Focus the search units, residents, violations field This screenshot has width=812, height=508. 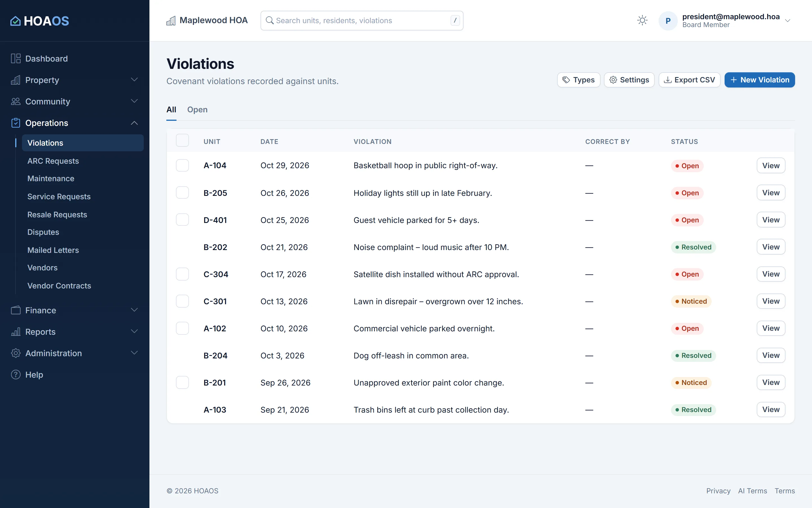pos(362,21)
